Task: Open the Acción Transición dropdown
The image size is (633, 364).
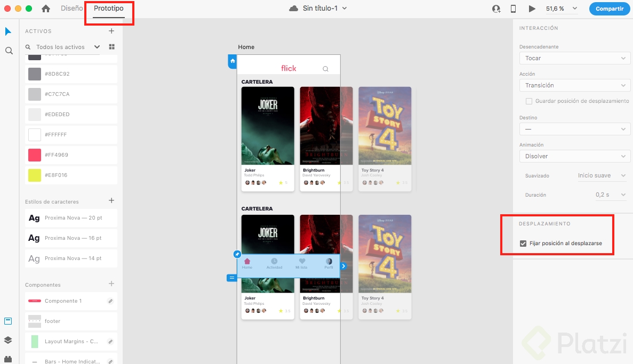Action: tap(574, 85)
